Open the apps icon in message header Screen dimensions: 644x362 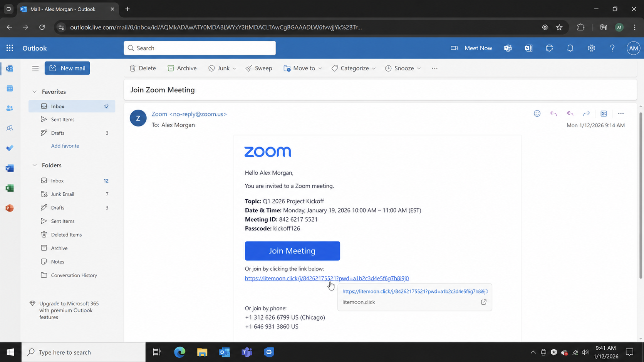point(604,113)
